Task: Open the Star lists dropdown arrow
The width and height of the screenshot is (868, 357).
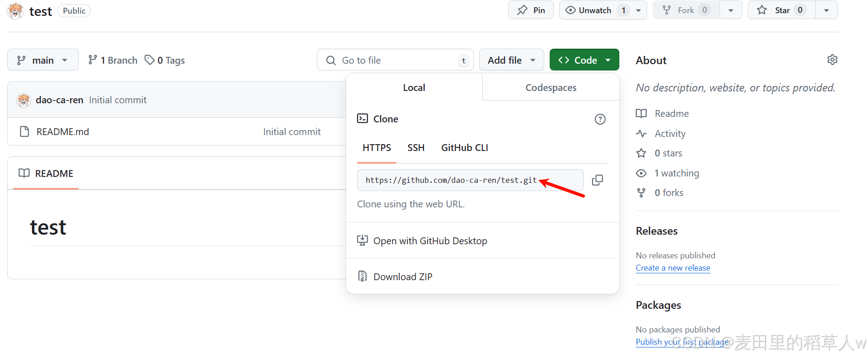Action: pos(827,10)
